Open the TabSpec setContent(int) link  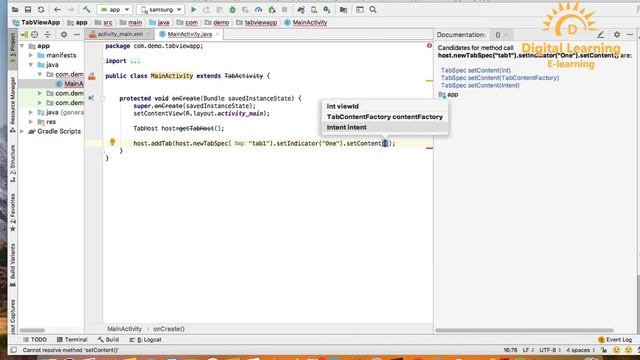click(x=476, y=70)
